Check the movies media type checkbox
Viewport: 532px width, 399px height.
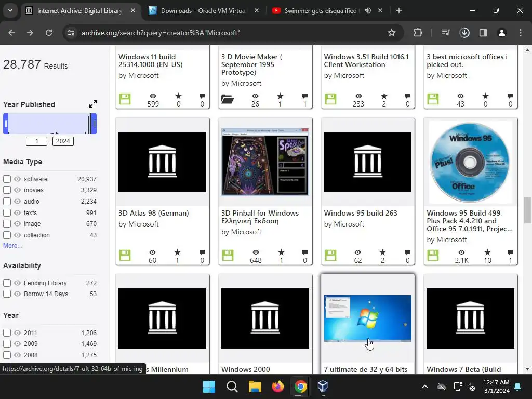click(7, 190)
